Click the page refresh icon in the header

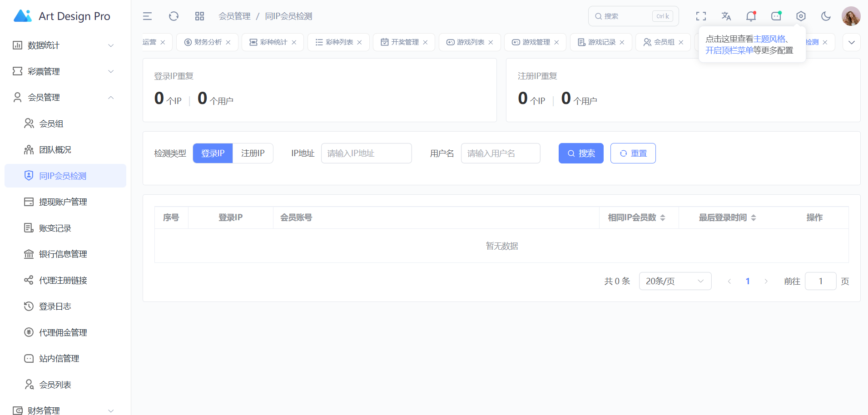[x=174, y=16]
